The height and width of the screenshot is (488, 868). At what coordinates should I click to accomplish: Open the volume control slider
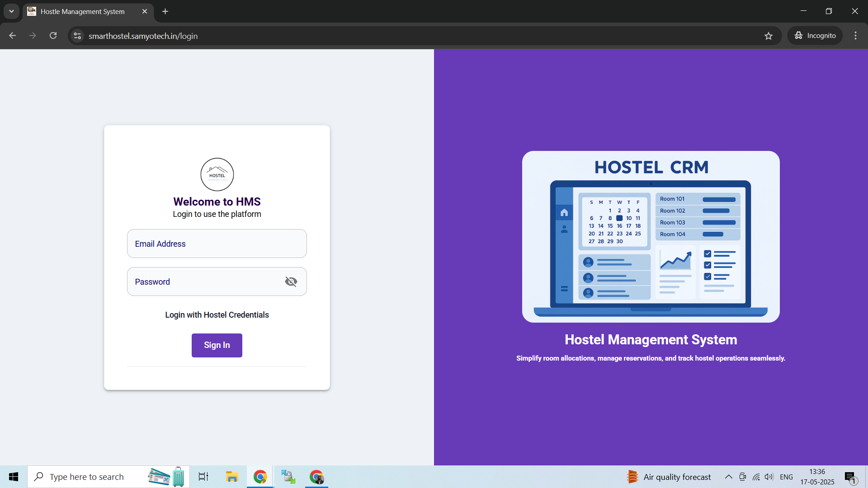pos(769,477)
